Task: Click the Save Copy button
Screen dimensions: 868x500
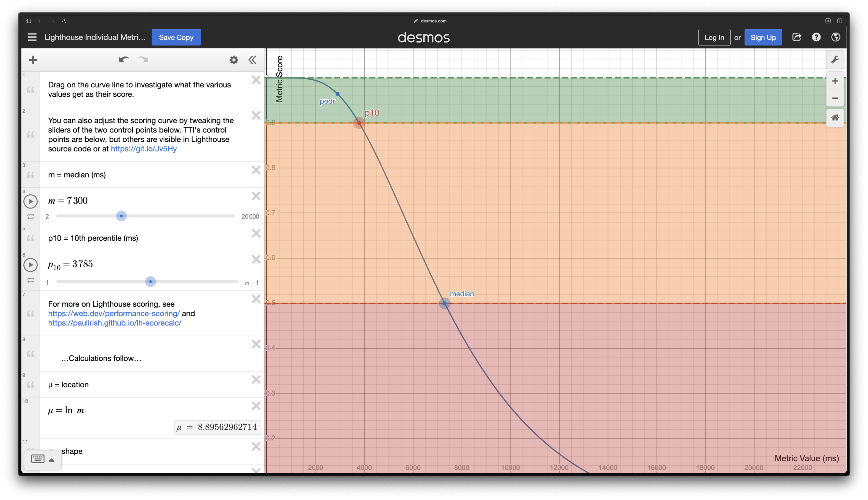Action: pyautogui.click(x=176, y=37)
